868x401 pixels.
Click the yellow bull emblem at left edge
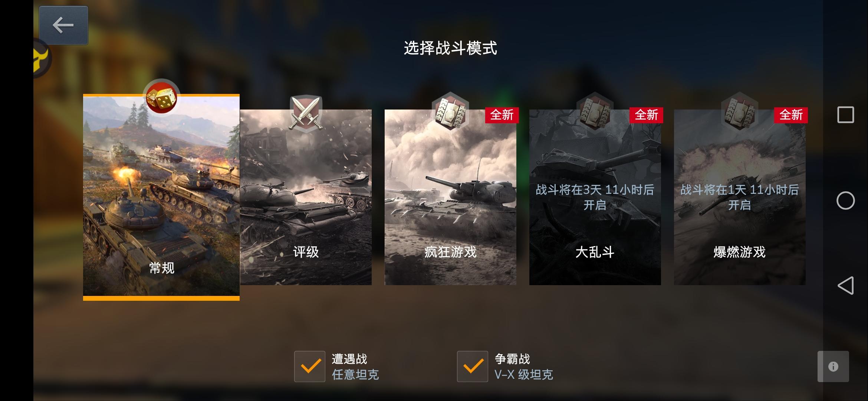pyautogui.click(x=42, y=58)
